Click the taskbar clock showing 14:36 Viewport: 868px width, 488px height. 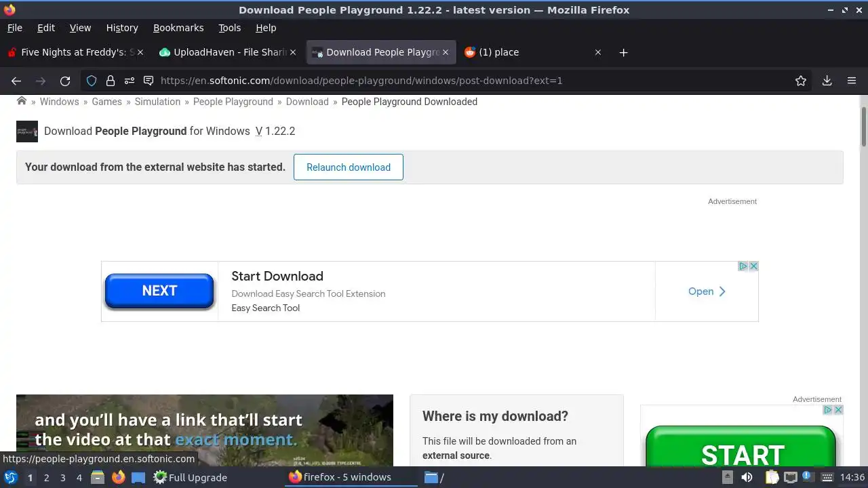click(852, 477)
